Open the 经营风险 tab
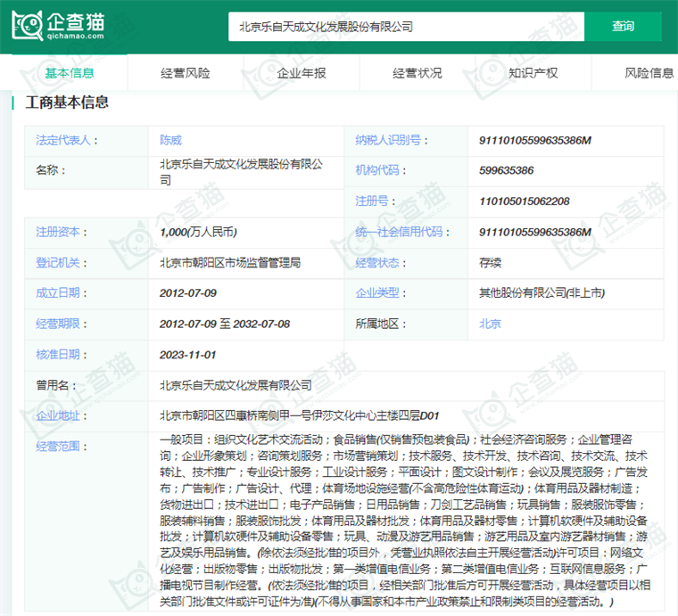 pos(186,73)
